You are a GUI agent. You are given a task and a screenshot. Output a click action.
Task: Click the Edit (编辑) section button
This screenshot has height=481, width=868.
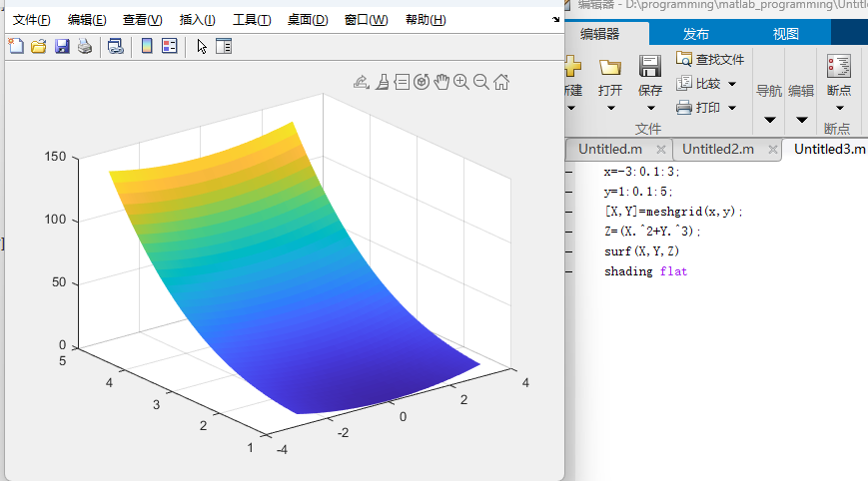coord(801,90)
